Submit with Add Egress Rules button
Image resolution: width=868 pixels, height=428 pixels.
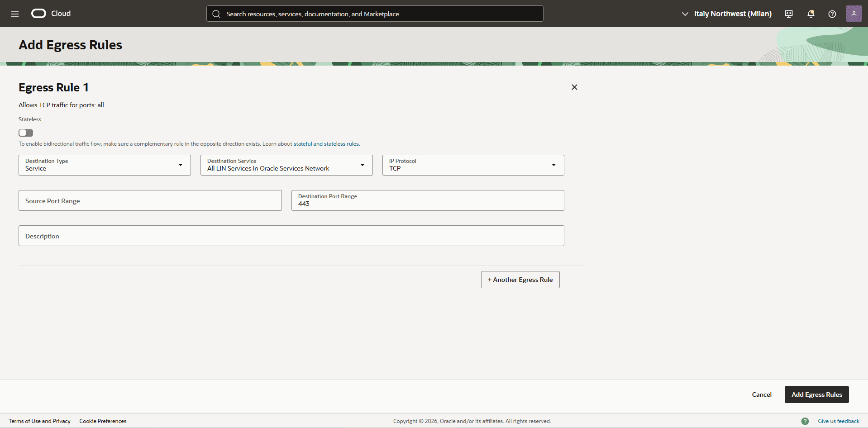(816, 395)
